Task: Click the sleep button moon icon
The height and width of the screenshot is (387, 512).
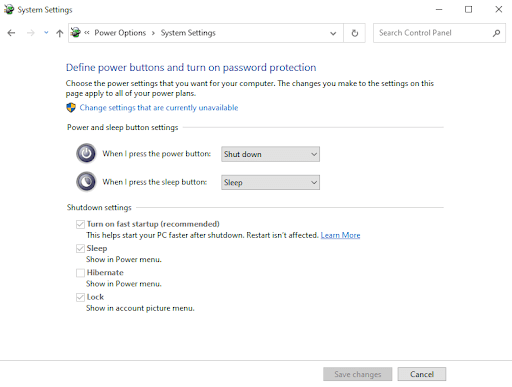Action: (86, 182)
